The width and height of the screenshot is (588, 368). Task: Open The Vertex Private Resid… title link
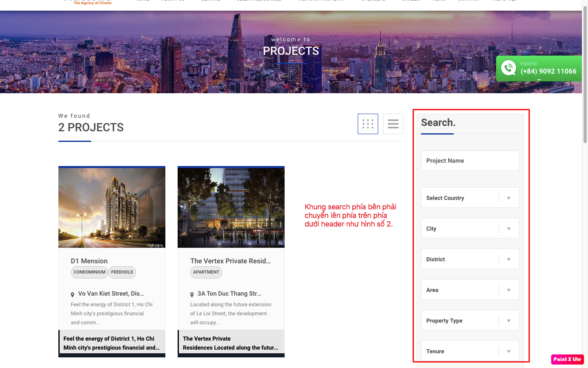tap(231, 261)
